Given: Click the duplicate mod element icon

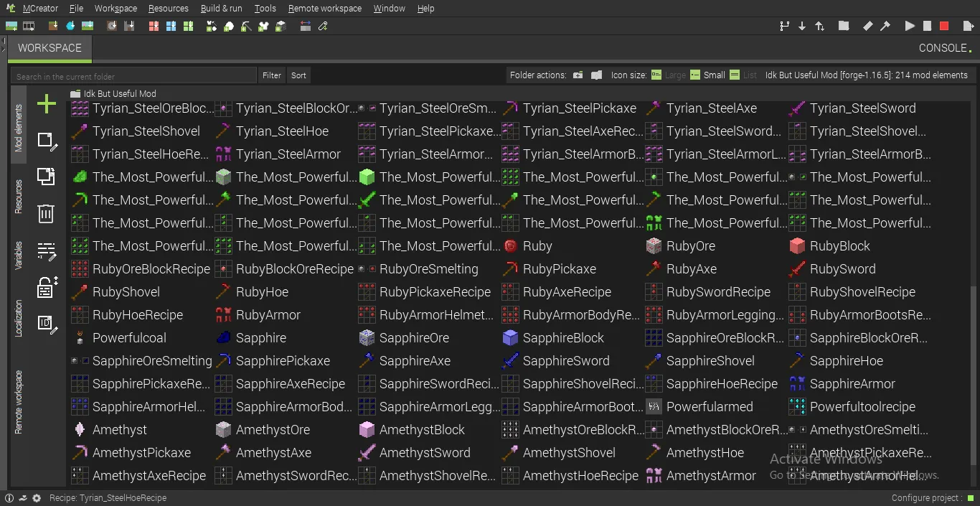Looking at the screenshot, I should pos(46,177).
